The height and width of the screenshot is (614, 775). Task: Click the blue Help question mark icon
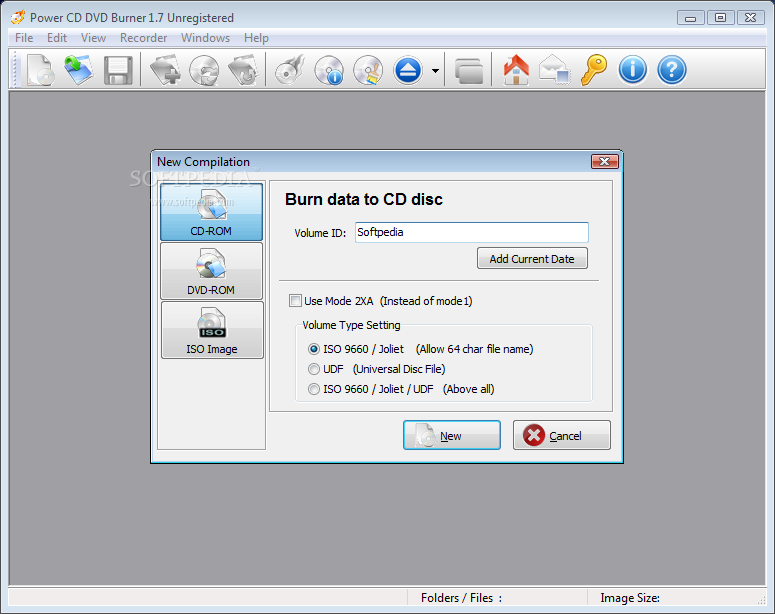click(672, 70)
